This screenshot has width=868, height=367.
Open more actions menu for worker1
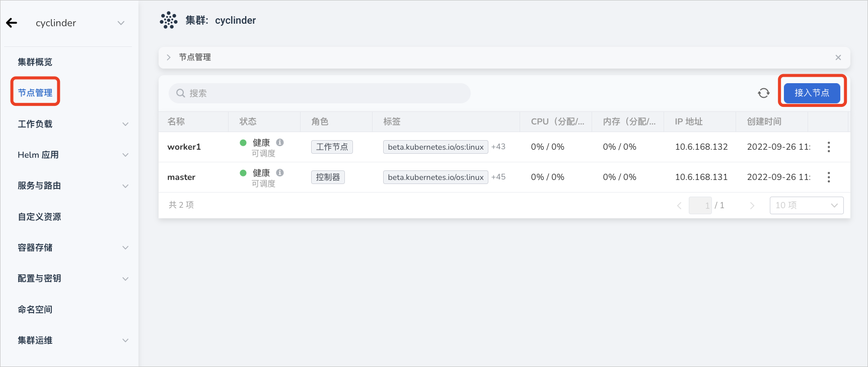(829, 147)
